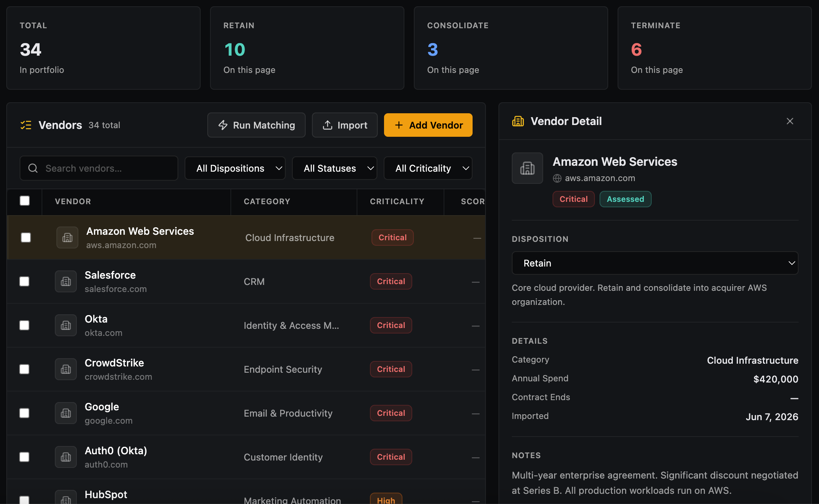Click the Total portfolio stat card
This screenshot has height=504, width=819.
[x=103, y=48]
